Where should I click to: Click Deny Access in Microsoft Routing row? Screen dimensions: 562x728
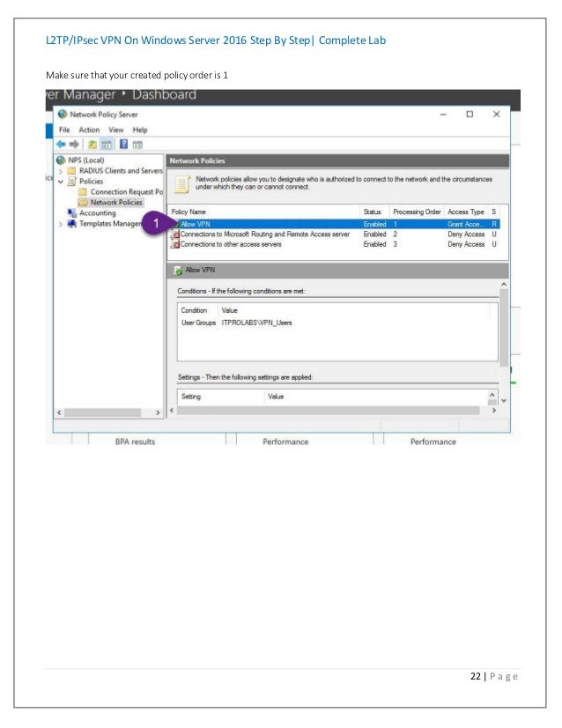466,234
